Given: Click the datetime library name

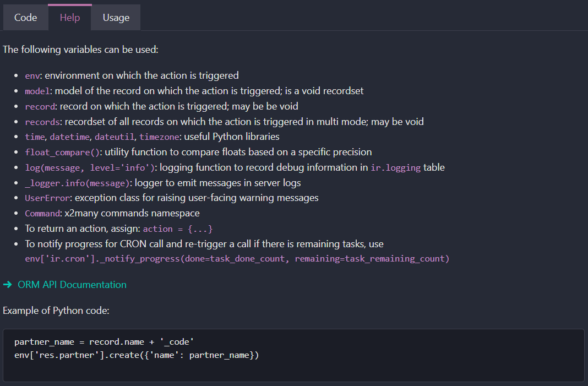Looking at the screenshot, I should tap(69, 137).
